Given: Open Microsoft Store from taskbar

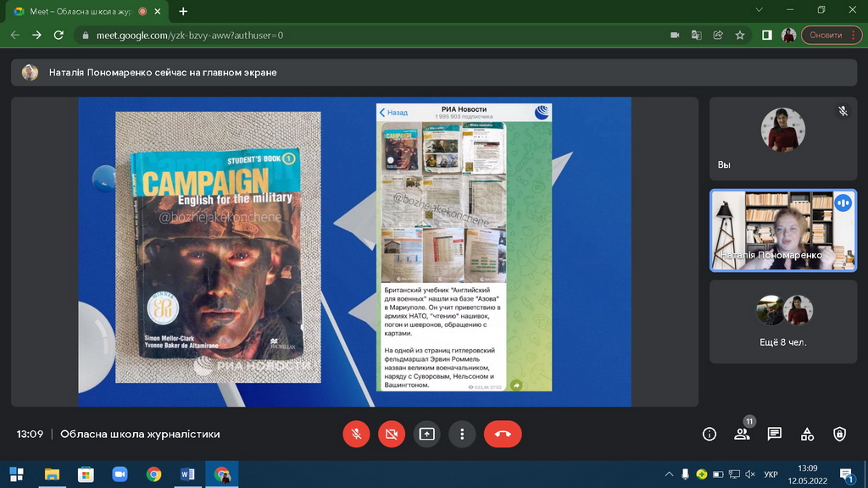Looking at the screenshot, I should pyautogui.click(x=86, y=474).
